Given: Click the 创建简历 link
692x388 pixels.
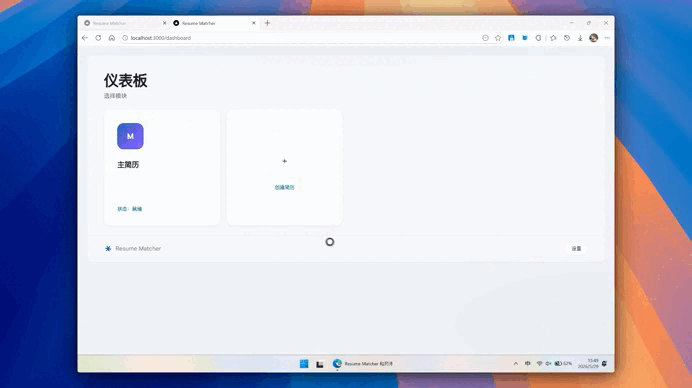Looking at the screenshot, I should [x=284, y=187].
